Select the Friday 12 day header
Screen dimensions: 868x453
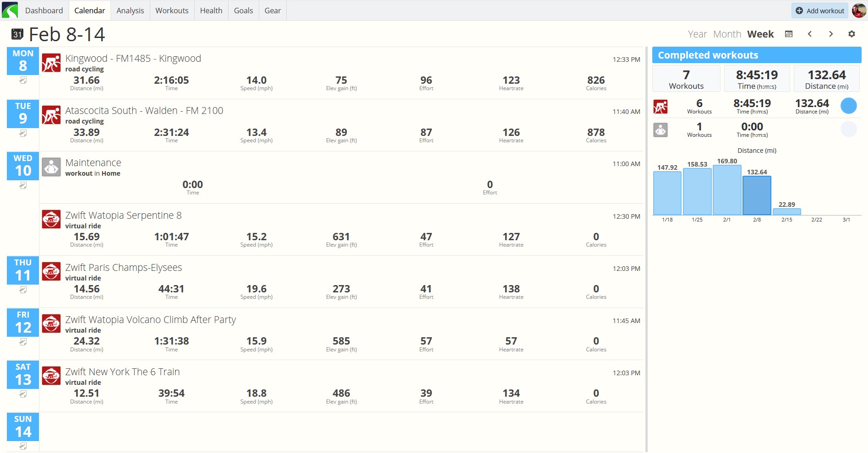pyautogui.click(x=23, y=322)
